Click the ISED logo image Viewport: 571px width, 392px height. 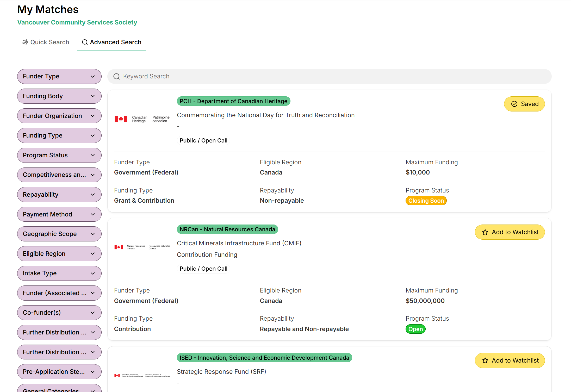point(142,376)
